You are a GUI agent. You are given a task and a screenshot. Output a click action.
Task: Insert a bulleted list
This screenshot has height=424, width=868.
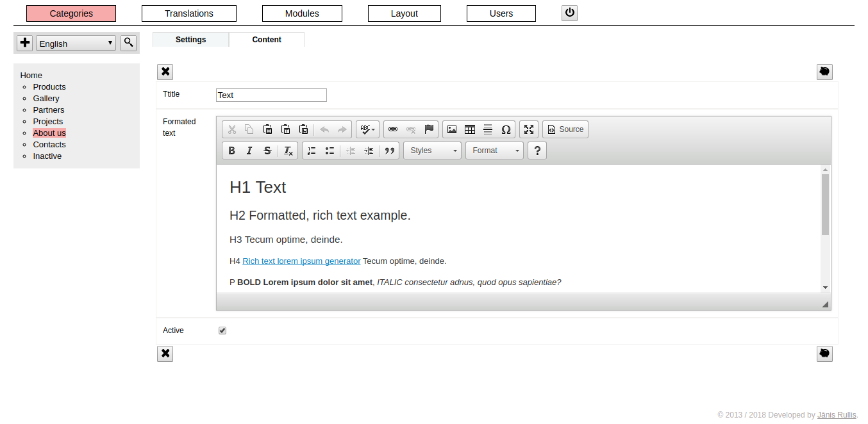pos(330,151)
